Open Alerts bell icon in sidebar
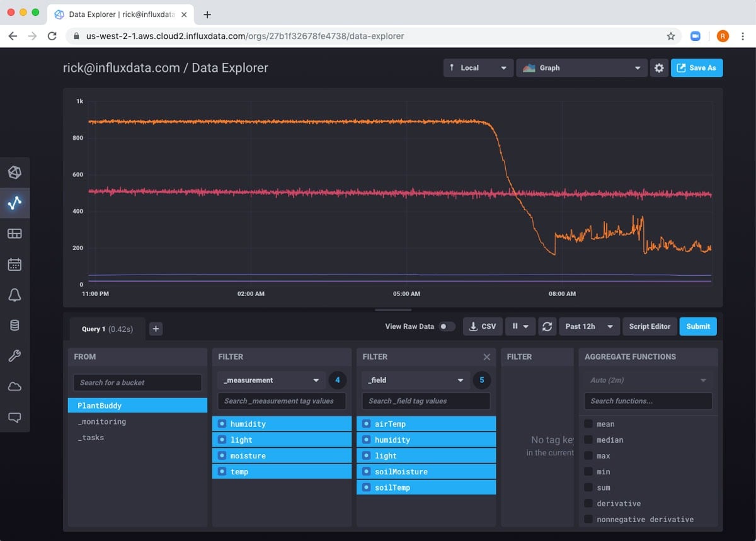This screenshot has width=756, height=541. tap(14, 295)
